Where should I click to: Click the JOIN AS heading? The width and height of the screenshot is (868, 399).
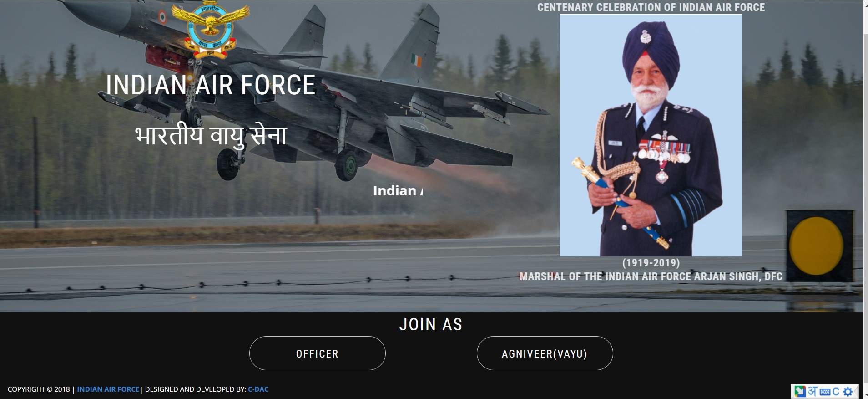click(431, 324)
